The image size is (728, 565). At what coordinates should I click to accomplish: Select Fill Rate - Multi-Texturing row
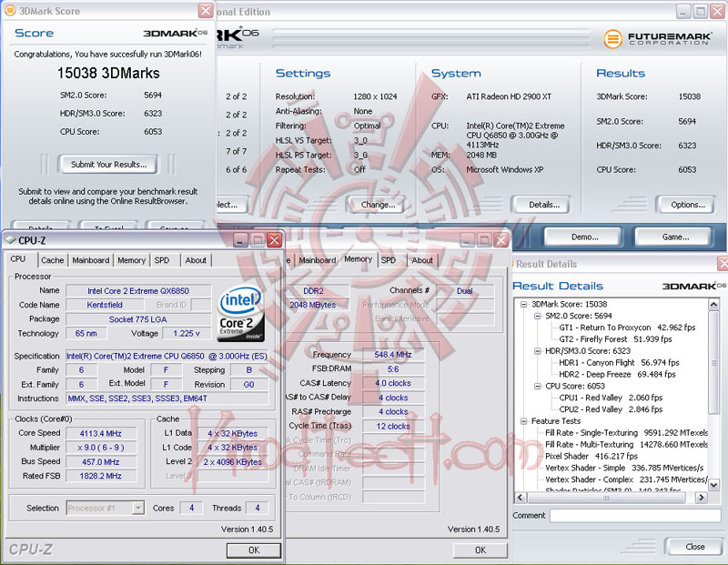point(626,444)
